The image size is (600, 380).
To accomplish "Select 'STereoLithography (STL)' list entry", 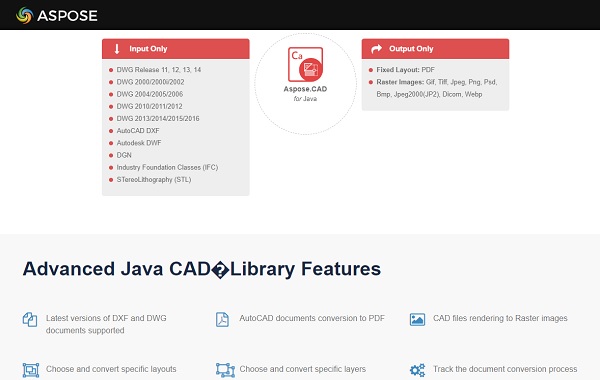I will pyautogui.click(x=154, y=179).
